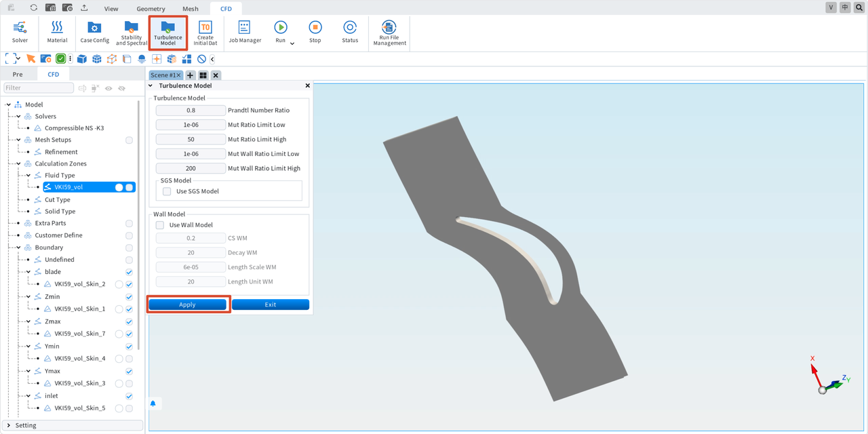Collapse the Calculation Zones tree node

(x=18, y=163)
